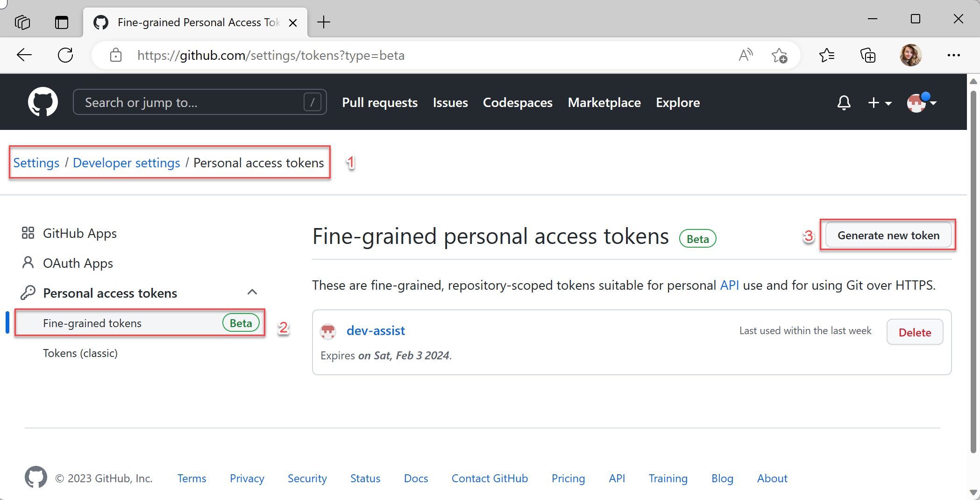Image resolution: width=980 pixels, height=500 pixels.
Task: Open Pricing footer link
Action: [568, 479]
